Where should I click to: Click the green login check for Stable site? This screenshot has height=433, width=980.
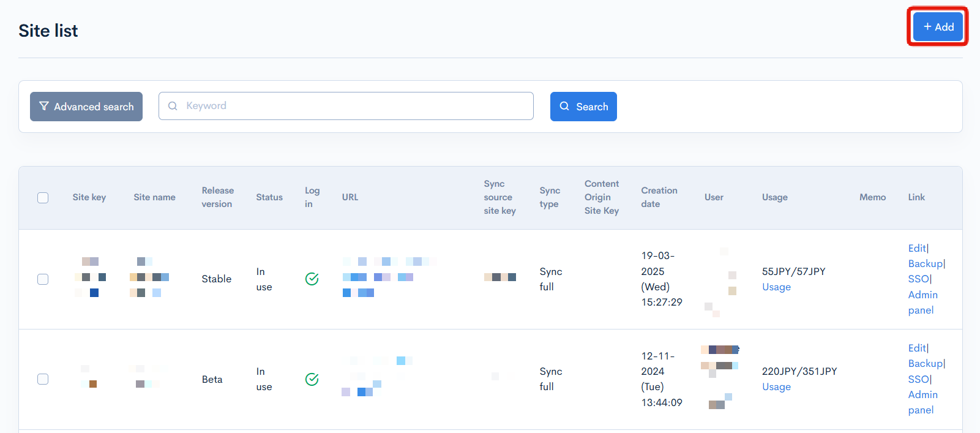click(312, 279)
